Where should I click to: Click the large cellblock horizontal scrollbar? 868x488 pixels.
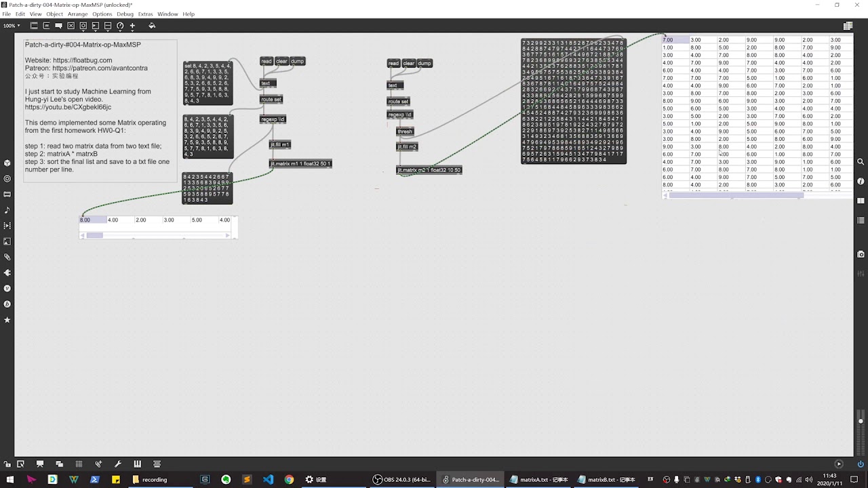point(736,195)
